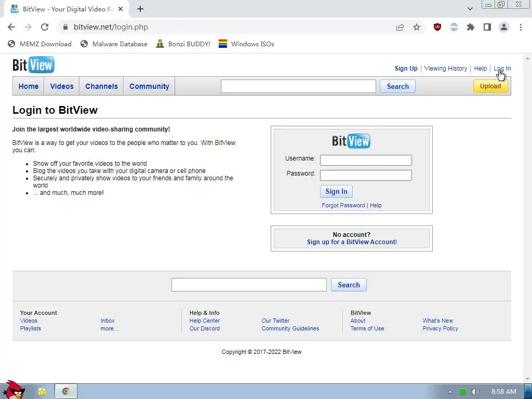Open the Privacy Policy footer link
The width and height of the screenshot is (532, 399).
(440, 328)
